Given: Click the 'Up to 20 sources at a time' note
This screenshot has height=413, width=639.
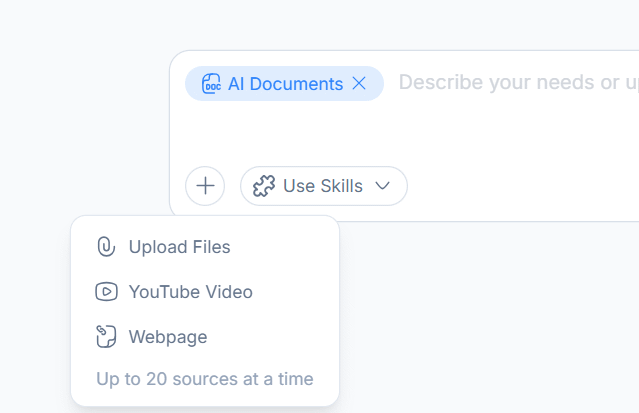Looking at the screenshot, I should [x=205, y=379].
